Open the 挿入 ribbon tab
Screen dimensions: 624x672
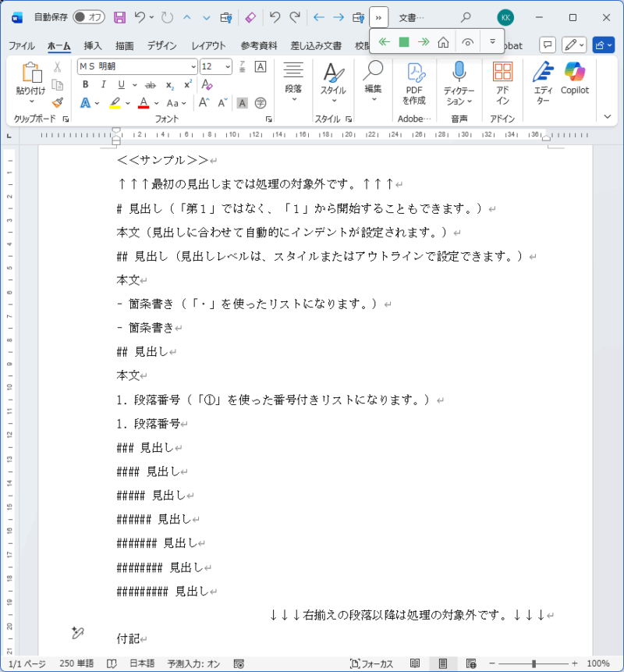point(93,46)
